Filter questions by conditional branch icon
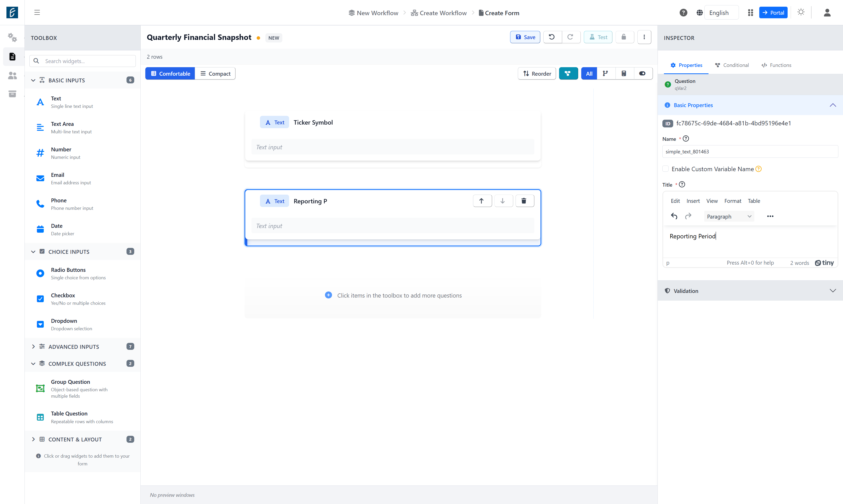 click(605, 73)
